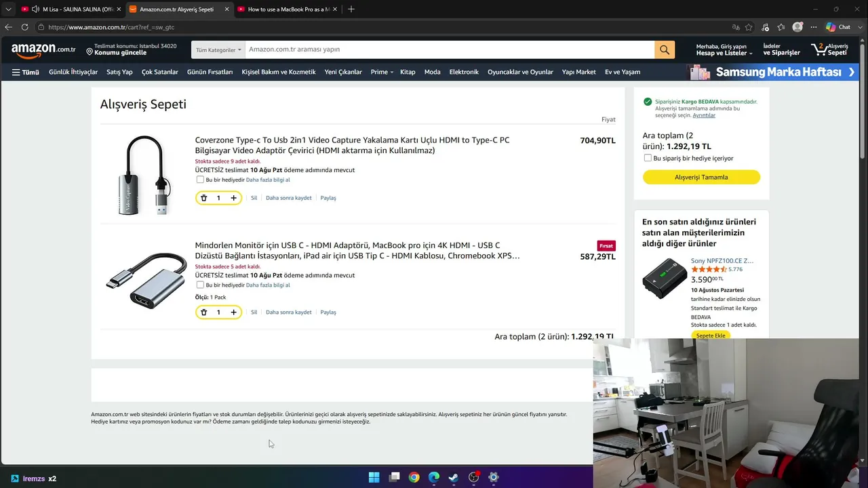
Task: Reload the page with the refresh icon
Action: coord(24,27)
